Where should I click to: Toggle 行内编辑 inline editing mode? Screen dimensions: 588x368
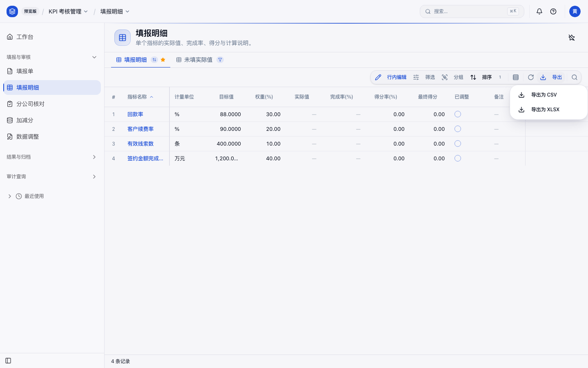click(x=391, y=77)
